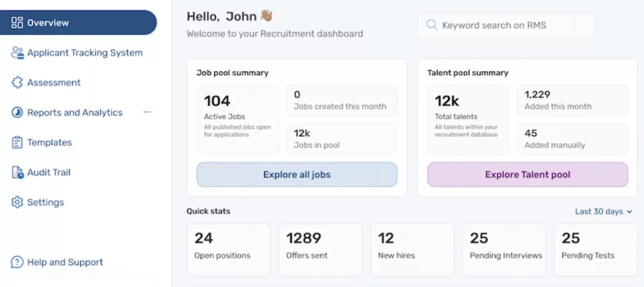
Task: Click the chevron beside Last 30 days
Action: point(629,212)
